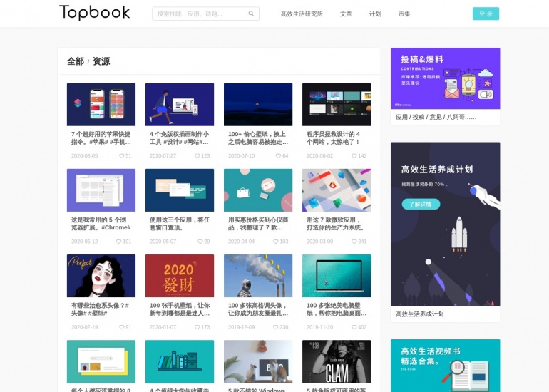Open the Microsoft app icons thumbnail
The image size is (549, 392).
coord(337,190)
